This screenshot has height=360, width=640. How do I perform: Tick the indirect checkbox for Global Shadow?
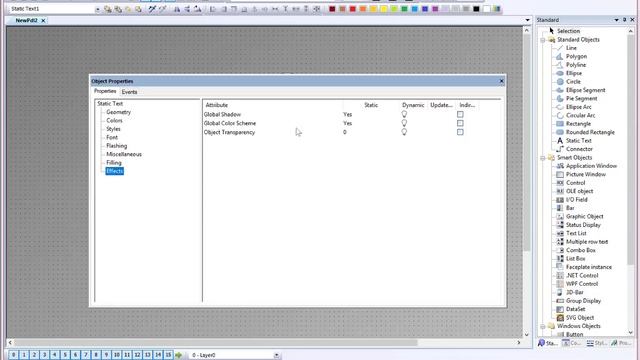pos(460,114)
